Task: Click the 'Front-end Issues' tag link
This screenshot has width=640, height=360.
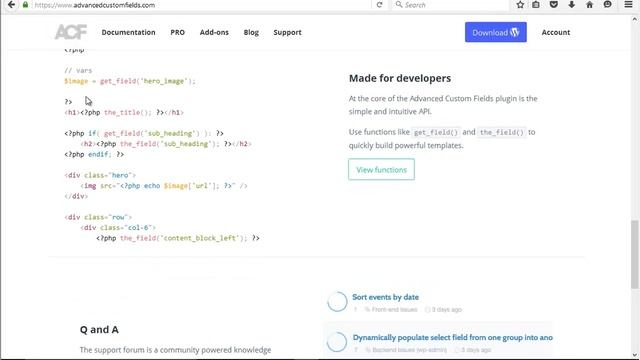Action: 394,310
